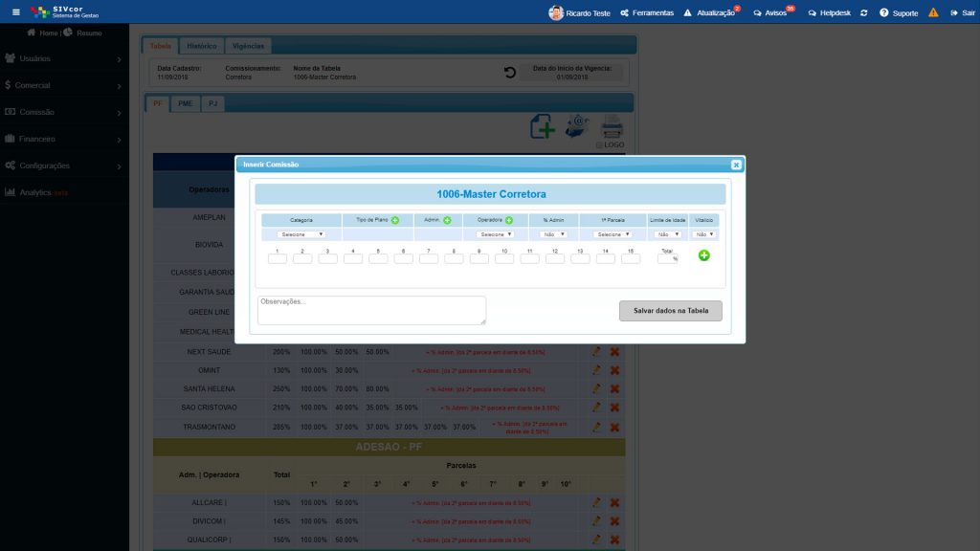Click installment field number 15
This screenshot has height=551, width=980.
(x=631, y=258)
